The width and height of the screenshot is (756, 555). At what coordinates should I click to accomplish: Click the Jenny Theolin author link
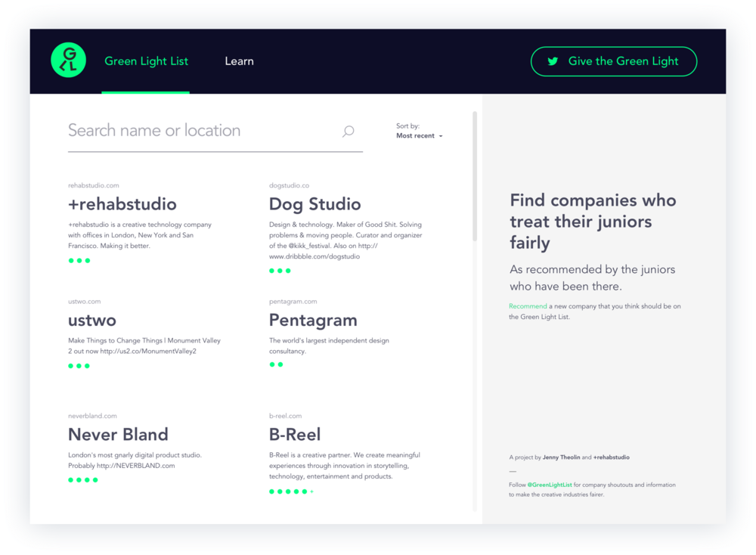click(562, 457)
